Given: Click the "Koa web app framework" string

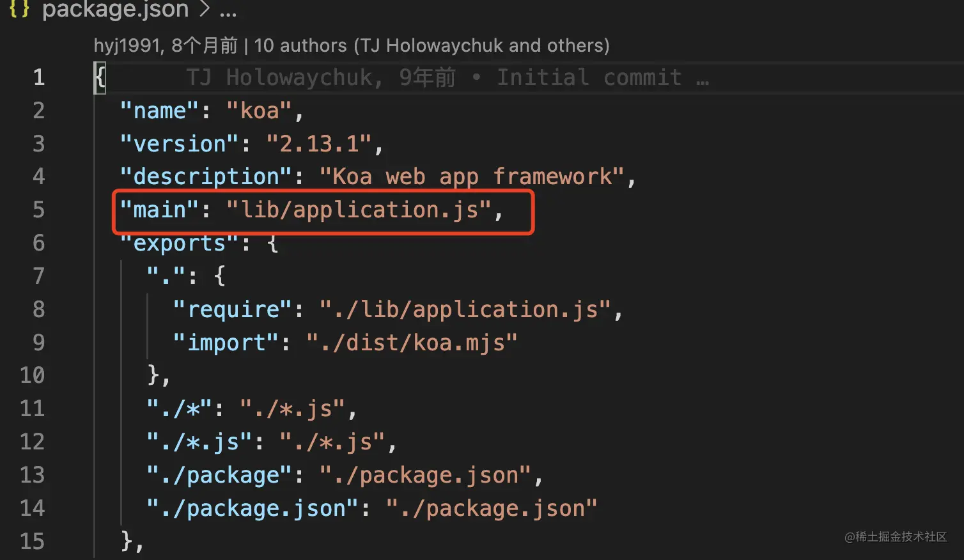Looking at the screenshot, I should 472,176.
